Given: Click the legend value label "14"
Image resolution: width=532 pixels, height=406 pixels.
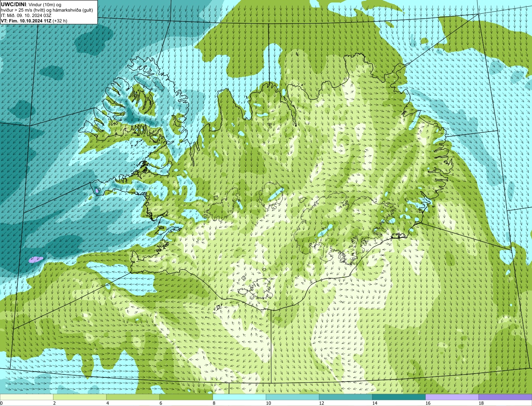Looking at the screenshot, I should (x=375, y=403).
